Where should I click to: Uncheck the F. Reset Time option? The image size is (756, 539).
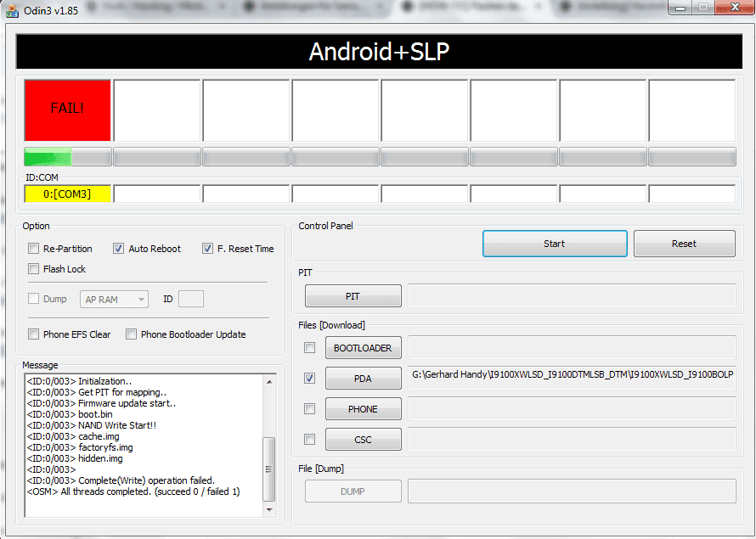(x=207, y=249)
